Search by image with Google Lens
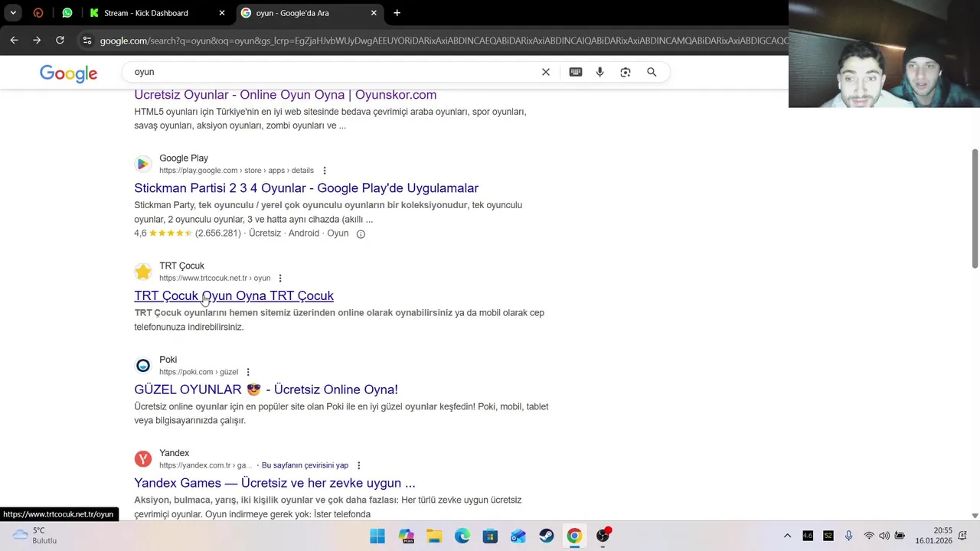This screenshot has height=551, width=980. click(626, 72)
